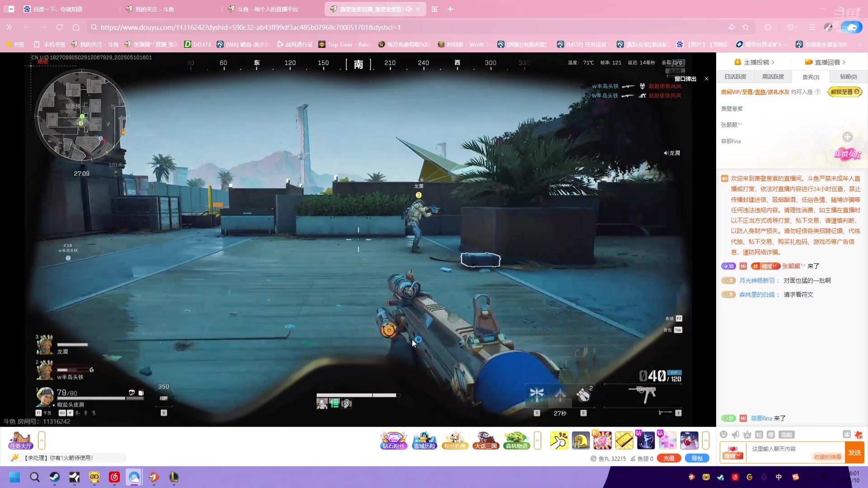The image size is (868, 488).
Task: Open a new browser tab
Action: (450, 9)
